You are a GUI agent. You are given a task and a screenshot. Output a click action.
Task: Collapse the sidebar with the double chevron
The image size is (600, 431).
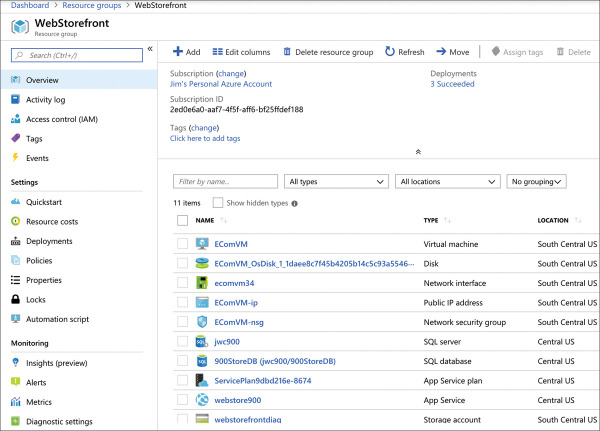150,49
